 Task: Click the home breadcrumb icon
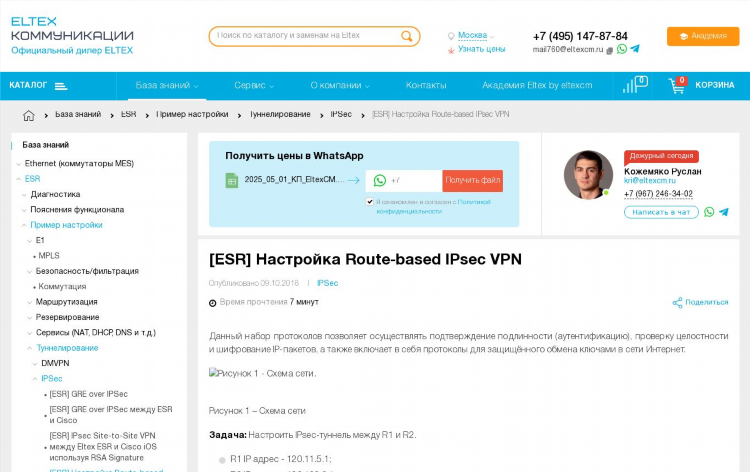tap(29, 115)
